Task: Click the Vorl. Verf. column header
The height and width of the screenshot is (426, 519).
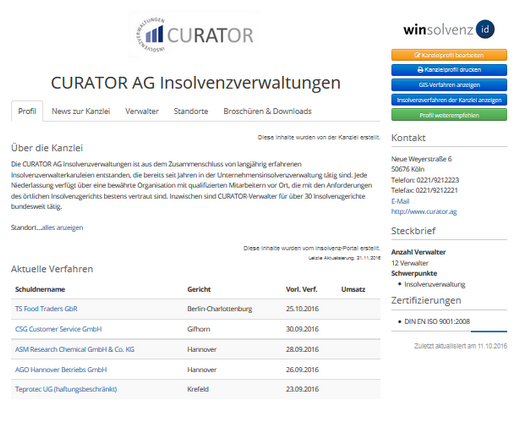Action: tap(301, 289)
